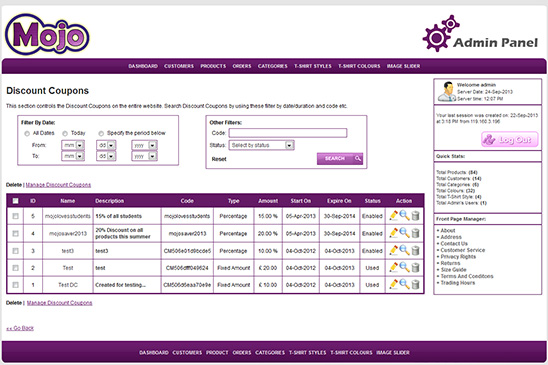548x365 pixels.
Task: Delete coupon mojosaver2013 with trash icon
Action: 415,233
